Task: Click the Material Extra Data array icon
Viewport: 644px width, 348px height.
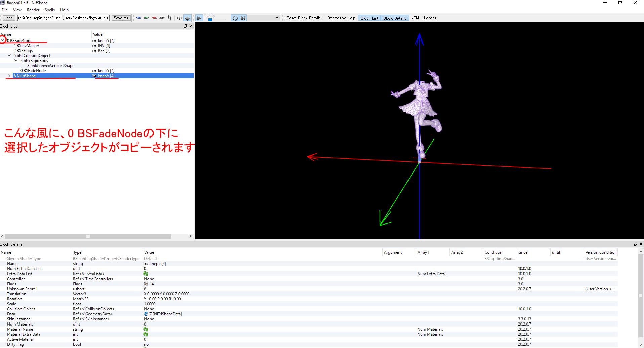Action: [146, 334]
